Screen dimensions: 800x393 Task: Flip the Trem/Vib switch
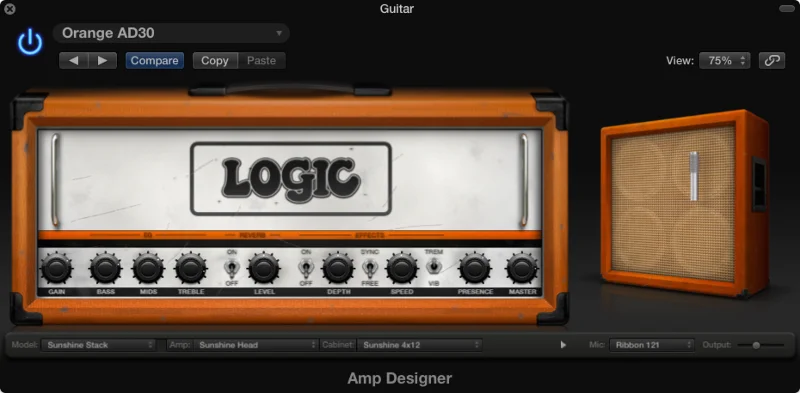pyautogui.click(x=434, y=267)
